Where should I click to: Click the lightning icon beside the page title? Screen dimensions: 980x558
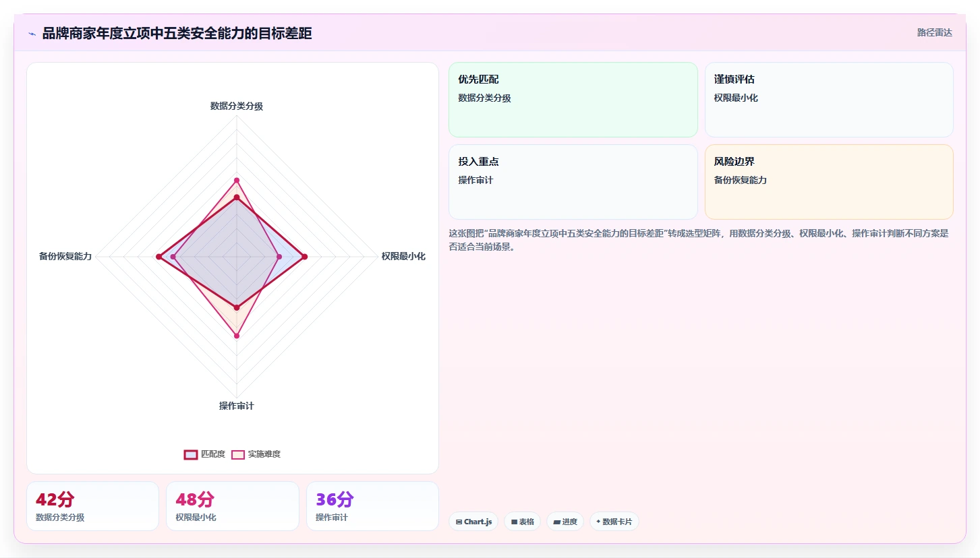(32, 34)
